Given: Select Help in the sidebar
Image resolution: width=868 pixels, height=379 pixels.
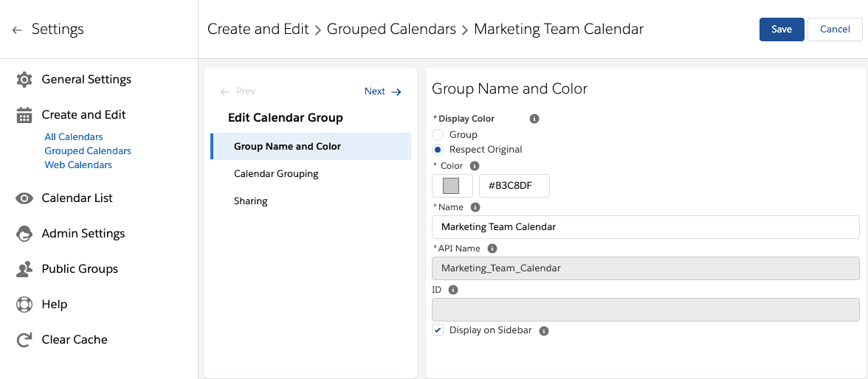Looking at the screenshot, I should click(55, 305).
